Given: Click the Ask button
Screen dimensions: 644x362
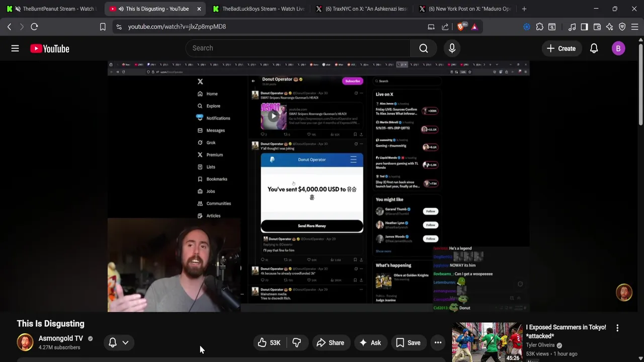Looking at the screenshot, I should (370, 343).
